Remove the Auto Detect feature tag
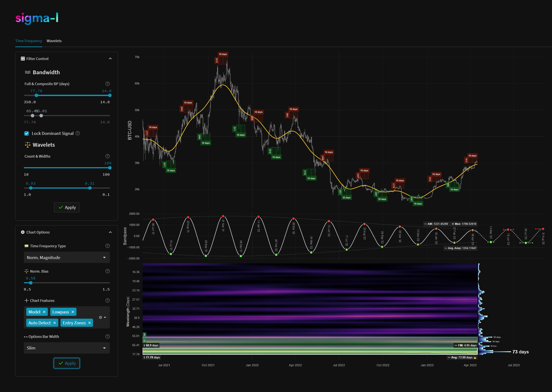Image resolution: width=552 pixels, height=392 pixels. pyautogui.click(x=55, y=323)
